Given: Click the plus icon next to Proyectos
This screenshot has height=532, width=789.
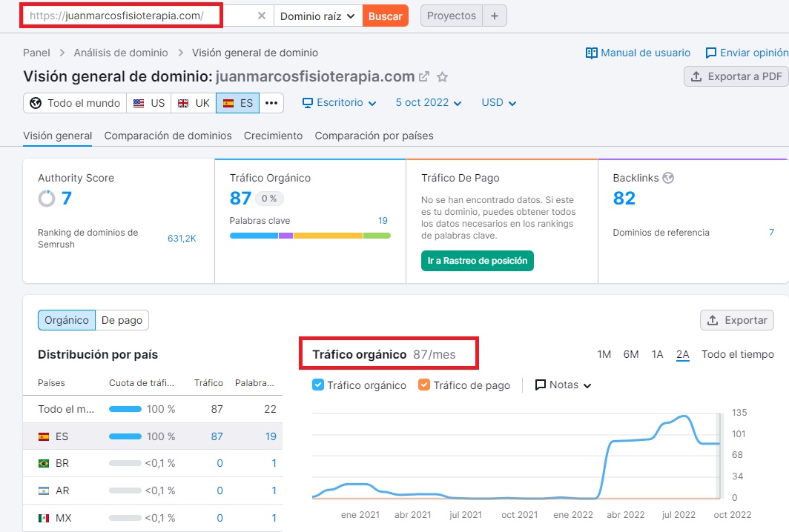Looking at the screenshot, I should (x=495, y=16).
